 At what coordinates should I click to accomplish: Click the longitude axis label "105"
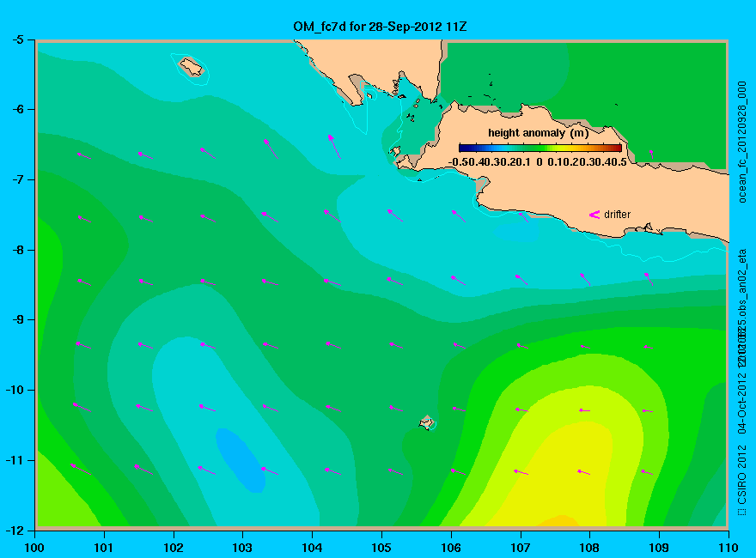[x=381, y=548]
